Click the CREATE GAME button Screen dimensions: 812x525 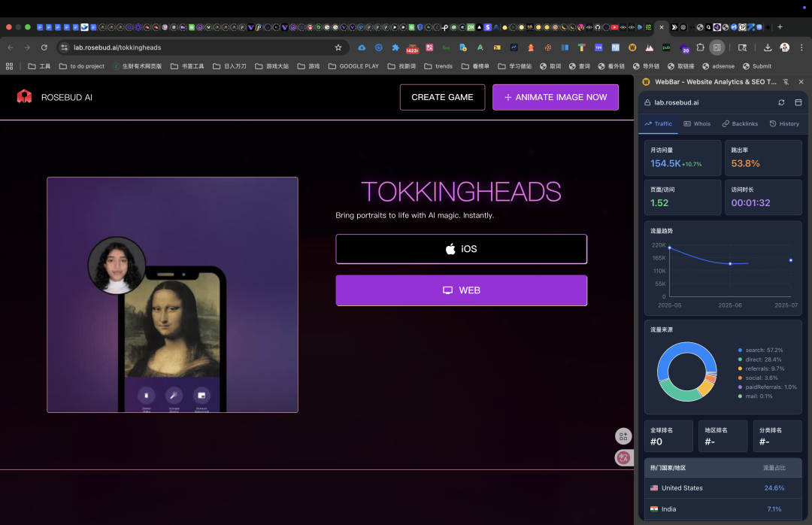pos(442,97)
